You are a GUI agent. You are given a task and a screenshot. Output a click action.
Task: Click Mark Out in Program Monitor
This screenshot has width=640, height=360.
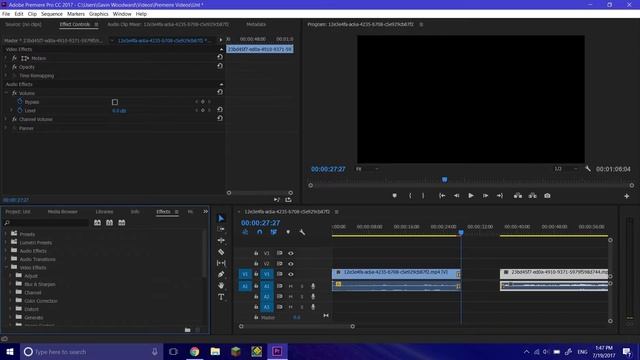coord(423,196)
